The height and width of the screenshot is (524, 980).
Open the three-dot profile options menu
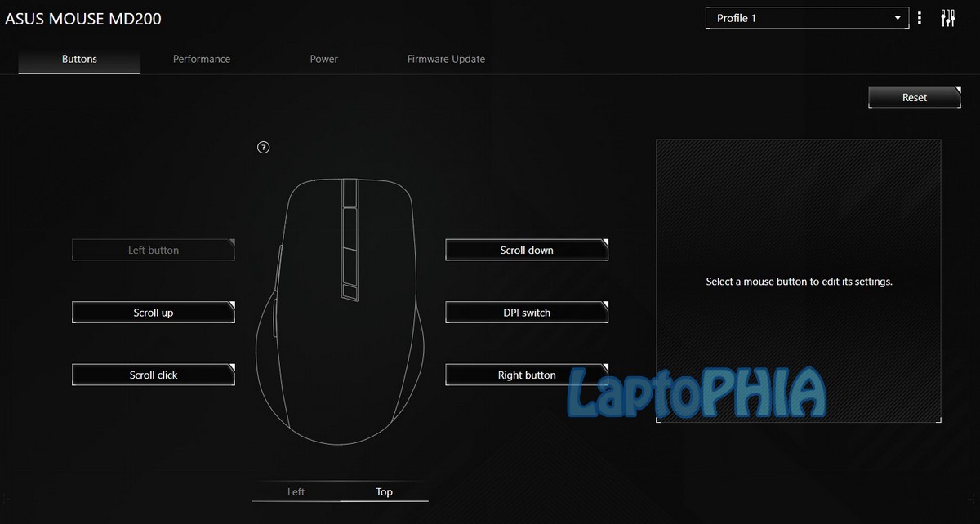click(920, 18)
